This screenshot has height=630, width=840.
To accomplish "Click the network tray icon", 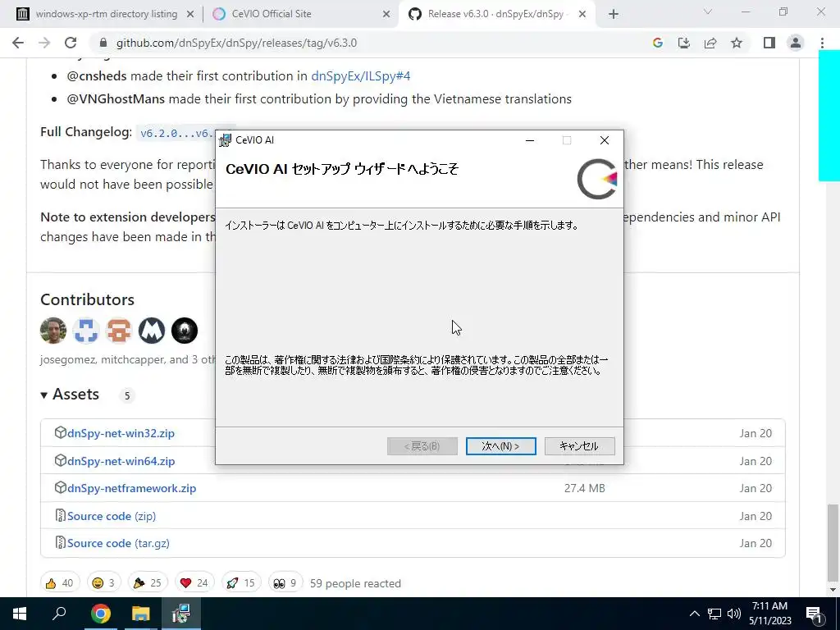I will point(714,614).
